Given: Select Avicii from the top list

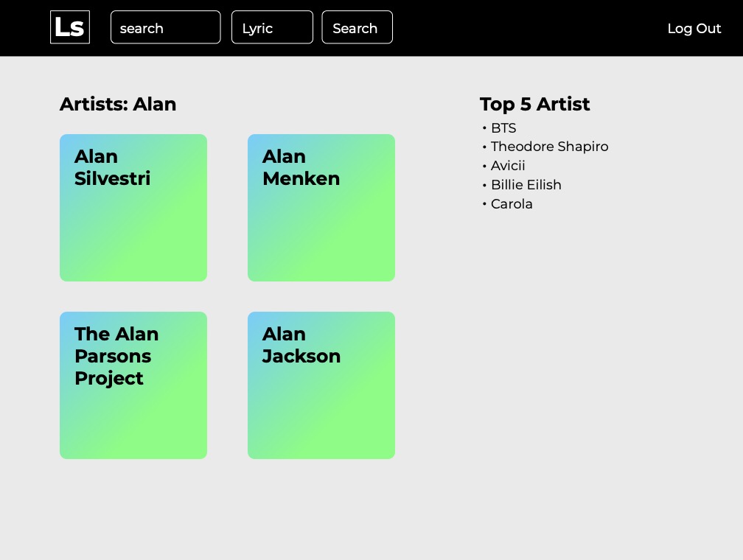Looking at the screenshot, I should click(507, 166).
